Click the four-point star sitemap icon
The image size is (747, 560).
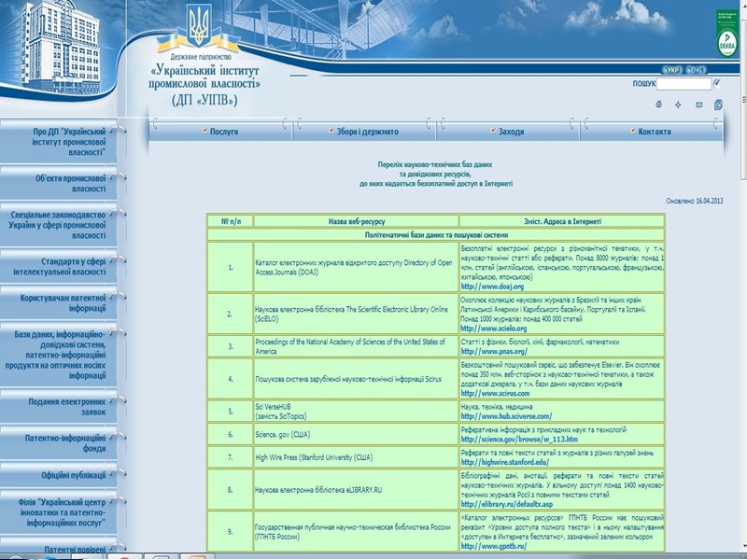pos(679,105)
